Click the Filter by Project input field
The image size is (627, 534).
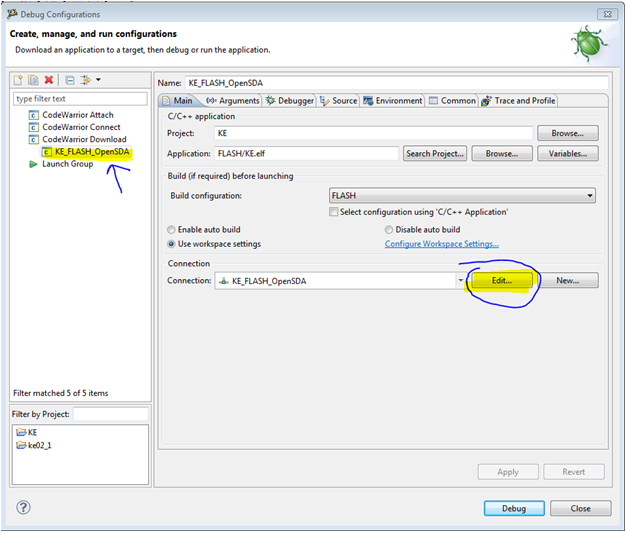pyautogui.click(x=111, y=414)
